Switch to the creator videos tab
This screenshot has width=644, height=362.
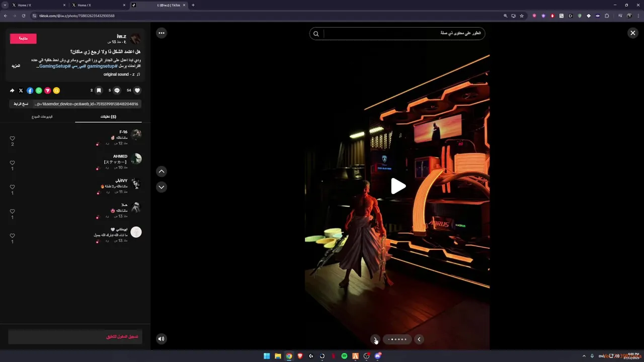coord(42,117)
